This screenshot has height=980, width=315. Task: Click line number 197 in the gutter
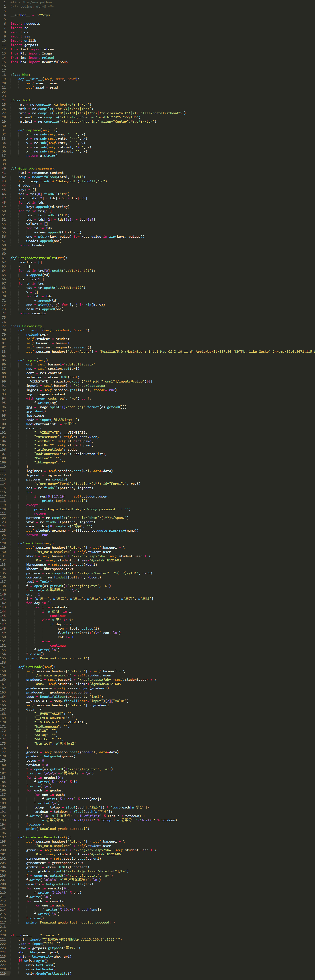point(3,837)
